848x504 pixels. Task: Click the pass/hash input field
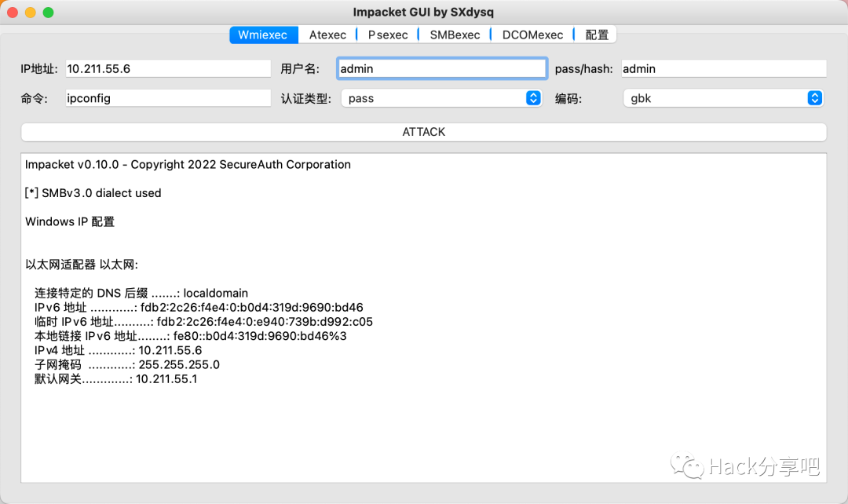point(722,68)
